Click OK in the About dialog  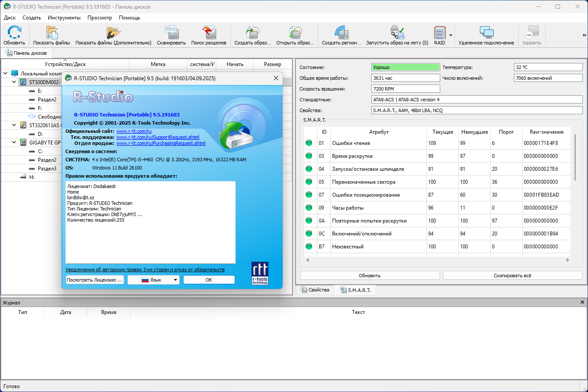click(209, 280)
